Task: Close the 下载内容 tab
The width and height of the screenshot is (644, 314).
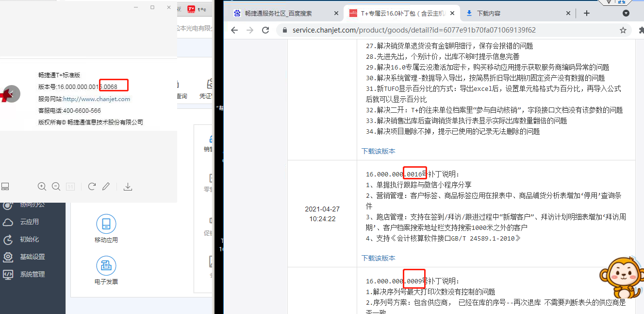Action: pos(568,13)
